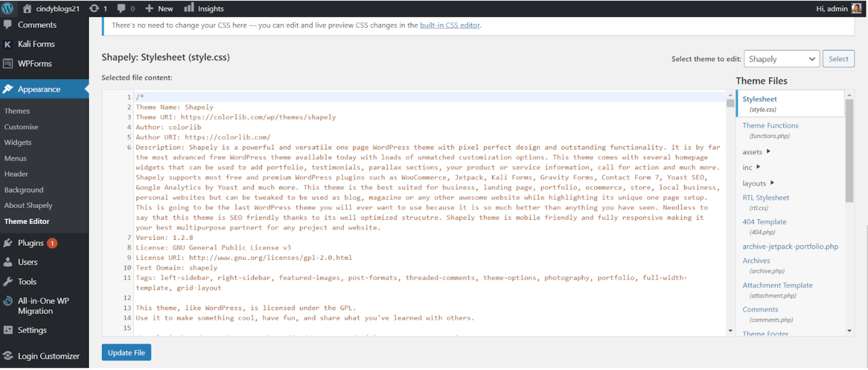Click code line 7 'Version: 1.2.8'
This screenshot has height=370, width=868.
(164, 238)
